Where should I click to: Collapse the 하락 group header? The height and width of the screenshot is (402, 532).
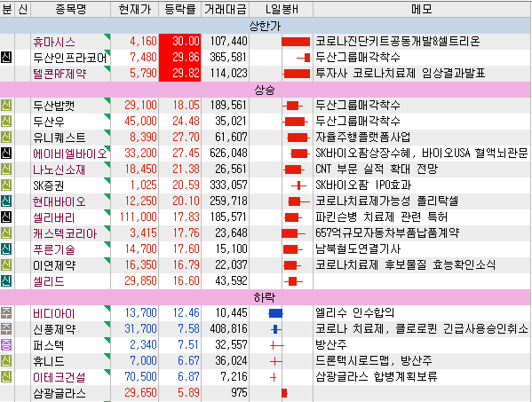click(265, 297)
